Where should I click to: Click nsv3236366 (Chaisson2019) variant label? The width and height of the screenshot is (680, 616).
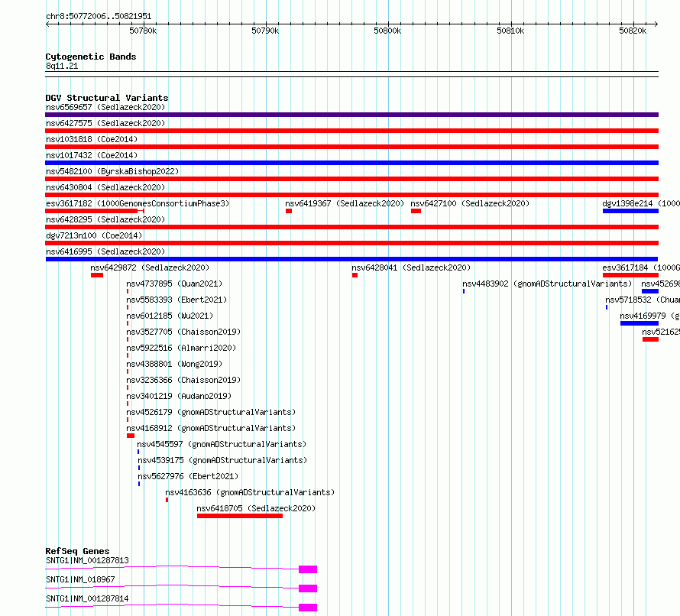click(x=183, y=380)
